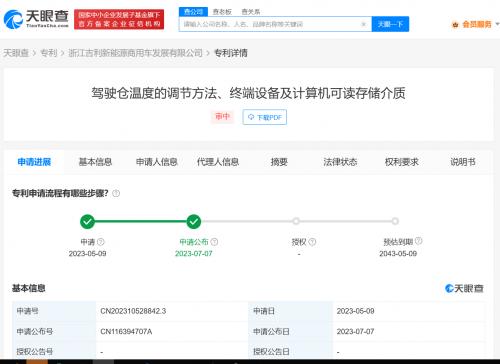Click the green checkmark on the 申请 step
The image size is (500, 364).
point(87,222)
